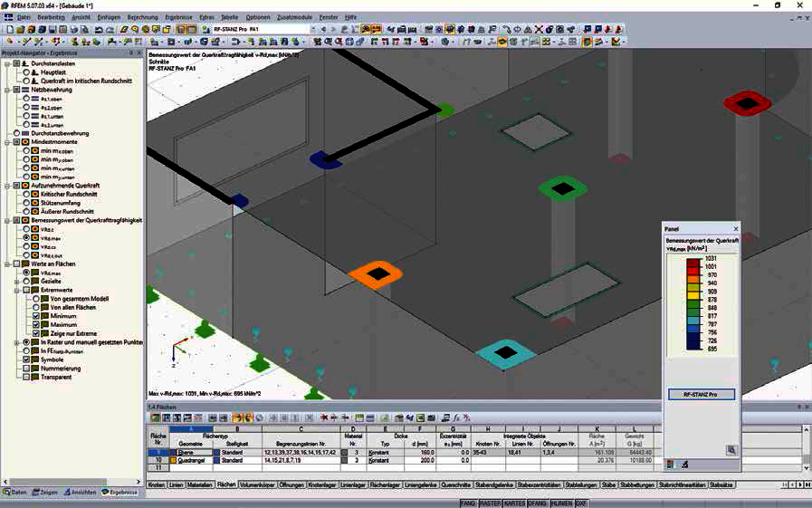Click the red 1031 color swatch in legend
The width and height of the screenshot is (812, 508).
[x=693, y=262]
